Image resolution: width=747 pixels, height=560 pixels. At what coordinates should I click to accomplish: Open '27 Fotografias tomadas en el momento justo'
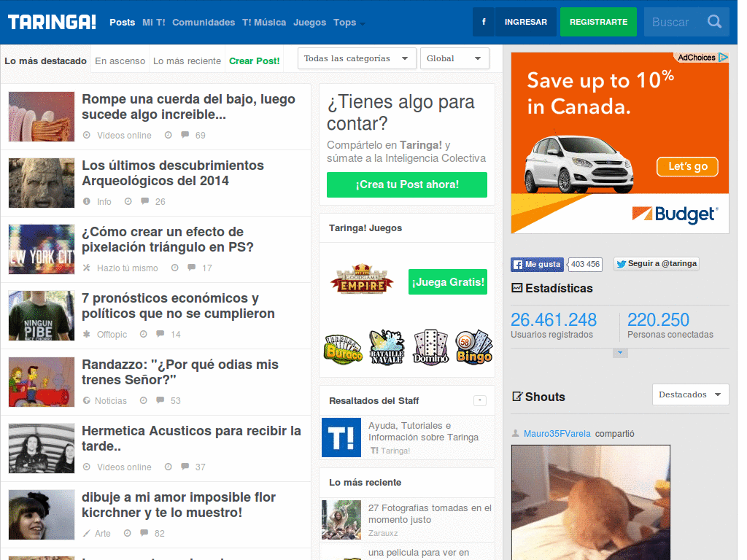pos(430,514)
